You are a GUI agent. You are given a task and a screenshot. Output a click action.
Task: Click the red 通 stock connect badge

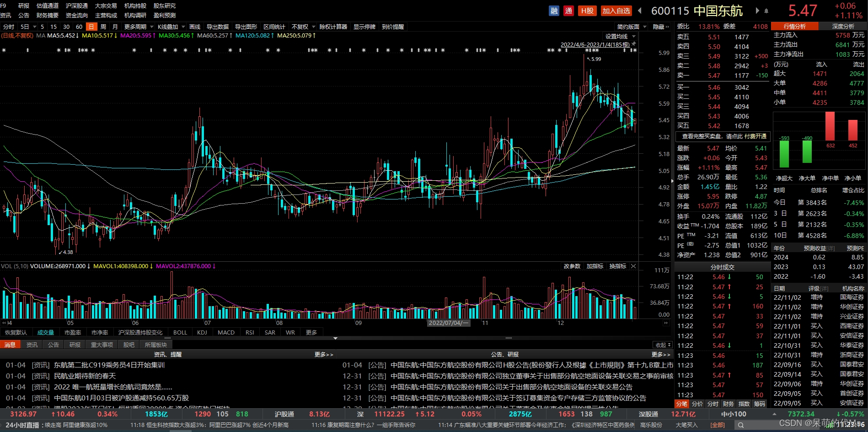(x=568, y=11)
